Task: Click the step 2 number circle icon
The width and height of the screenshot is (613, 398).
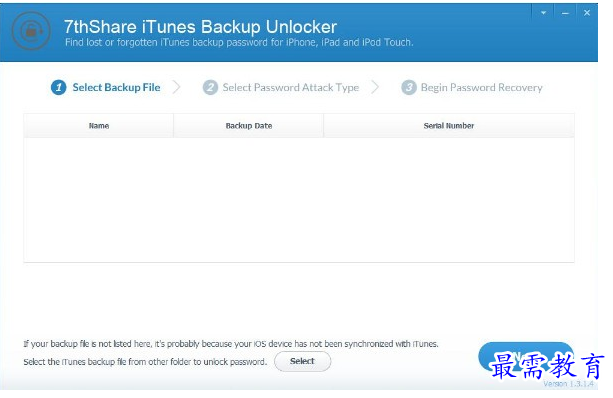Action: [x=210, y=87]
